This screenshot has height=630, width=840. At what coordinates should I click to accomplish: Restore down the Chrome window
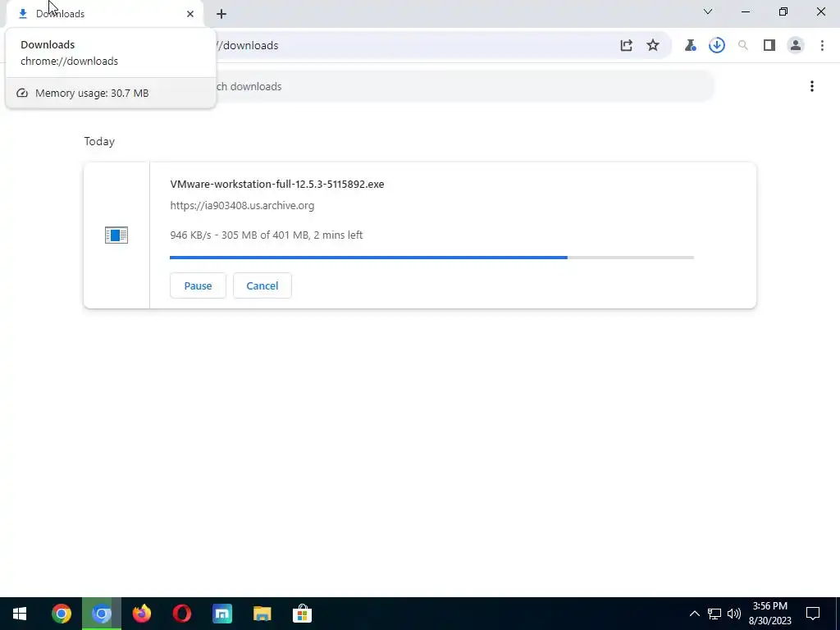[783, 11]
